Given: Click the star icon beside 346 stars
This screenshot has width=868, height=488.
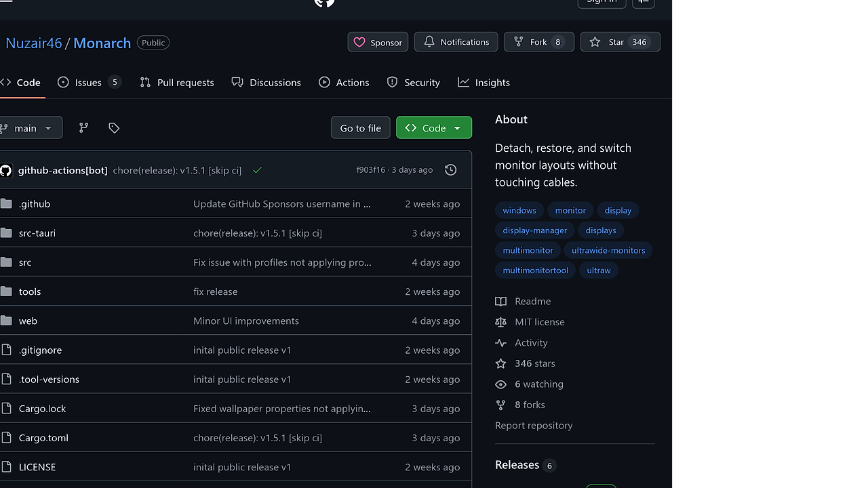Looking at the screenshot, I should tap(500, 363).
